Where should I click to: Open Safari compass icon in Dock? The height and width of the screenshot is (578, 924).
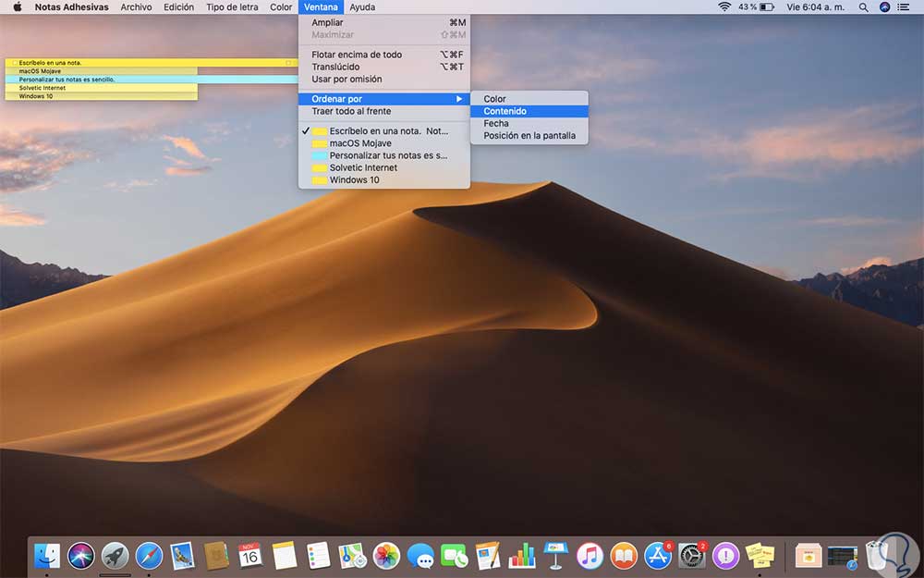tap(149, 556)
